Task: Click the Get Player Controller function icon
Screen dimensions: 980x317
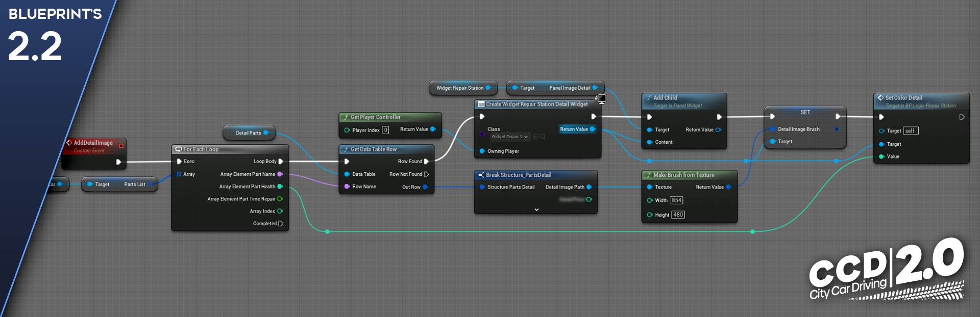Action: point(346,117)
